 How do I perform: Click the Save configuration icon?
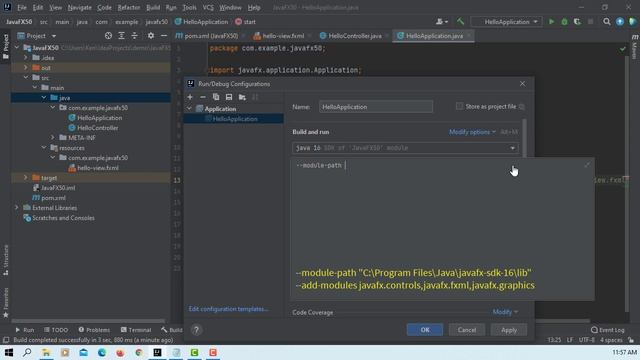pos(229,97)
